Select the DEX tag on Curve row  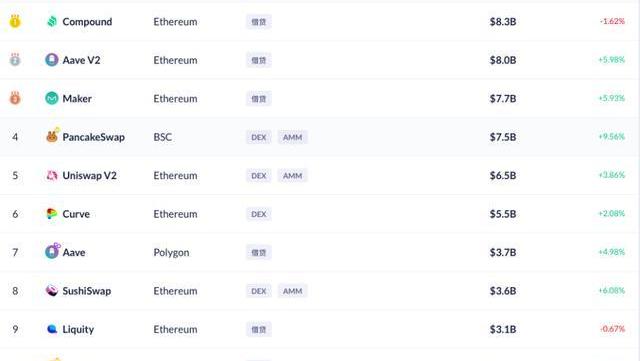tap(259, 214)
